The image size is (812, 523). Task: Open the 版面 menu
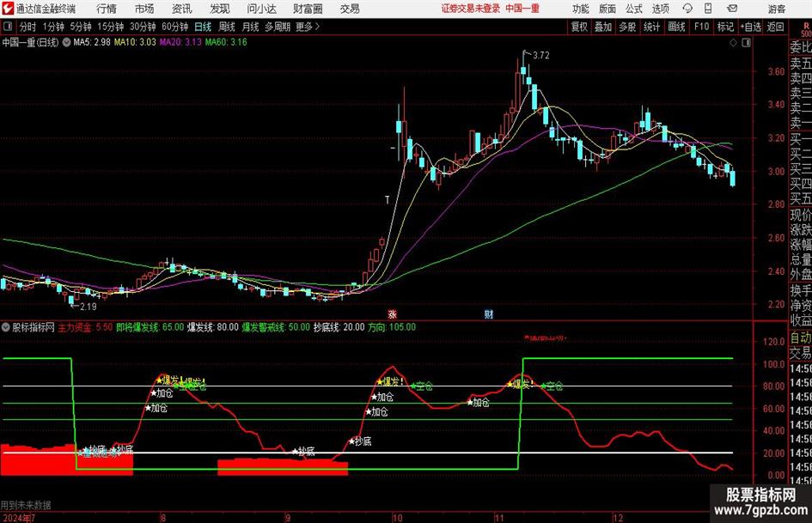(607, 9)
